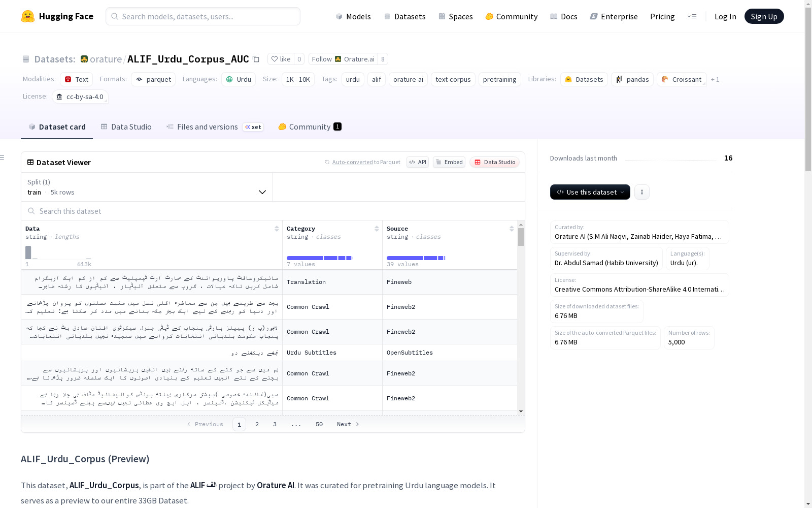Select the orature-ai tag

click(x=408, y=79)
